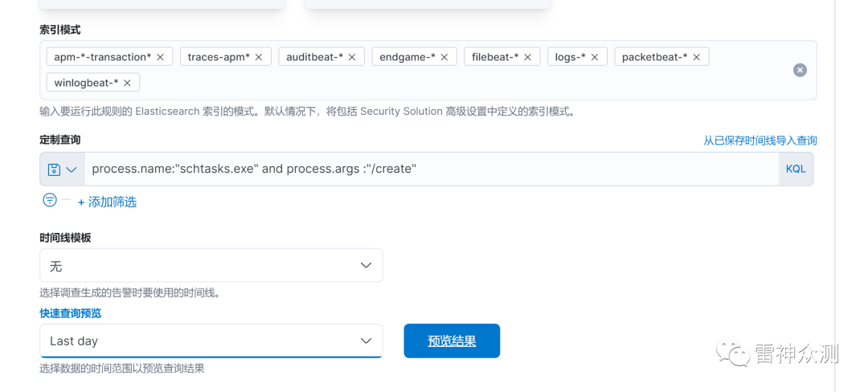Remove the auditbeat-* index pattern

point(352,57)
